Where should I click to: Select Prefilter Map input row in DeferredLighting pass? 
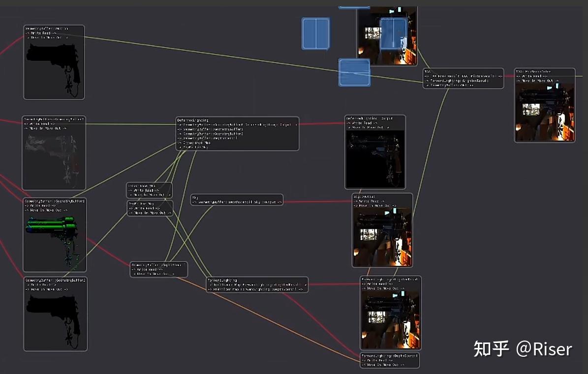click(x=192, y=147)
